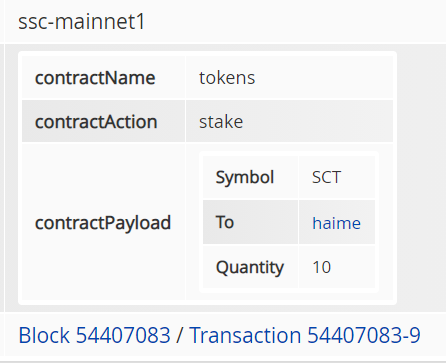Click the contractAction label cell
The width and height of the screenshot is (446, 363).
104,121
